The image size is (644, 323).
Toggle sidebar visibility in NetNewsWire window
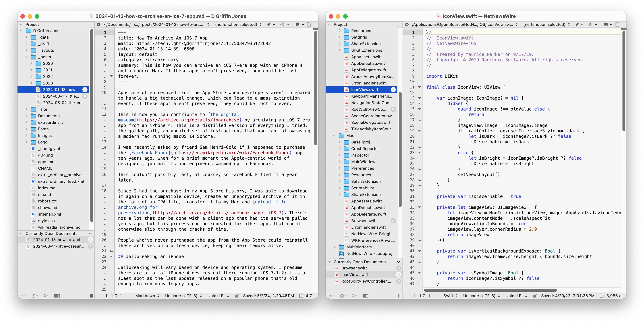tap(365, 296)
